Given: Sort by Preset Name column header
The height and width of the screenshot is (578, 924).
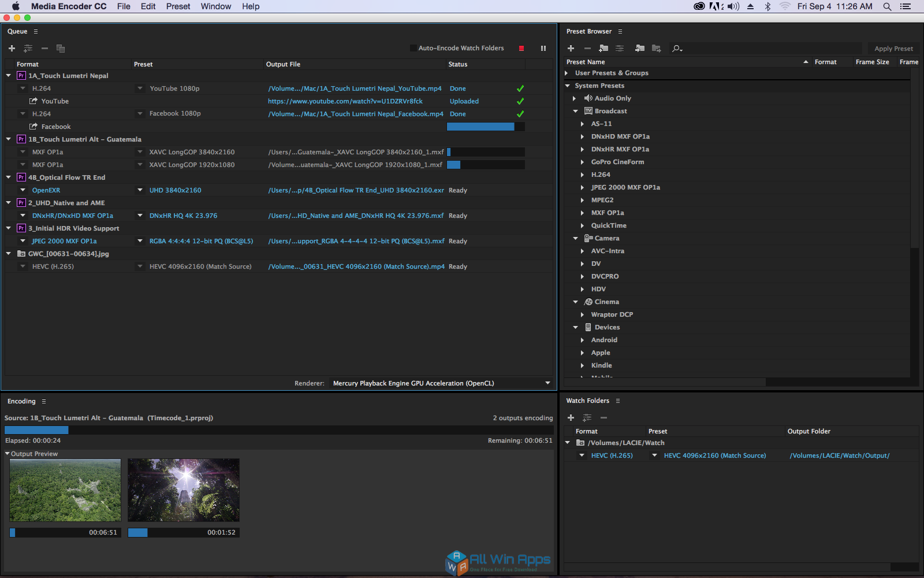Looking at the screenshot, I should tap(586, 62).
